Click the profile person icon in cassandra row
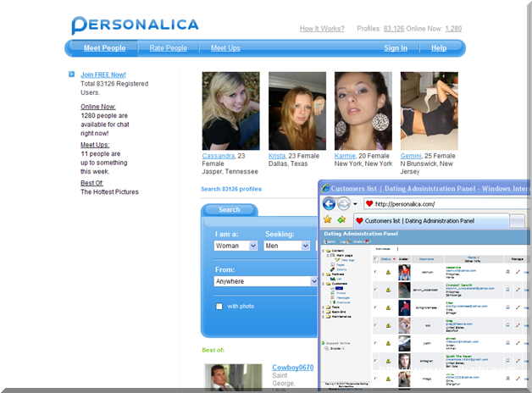The height and width of the screenshot is (393, 532). pyautogui.click(x=507, y=272)
